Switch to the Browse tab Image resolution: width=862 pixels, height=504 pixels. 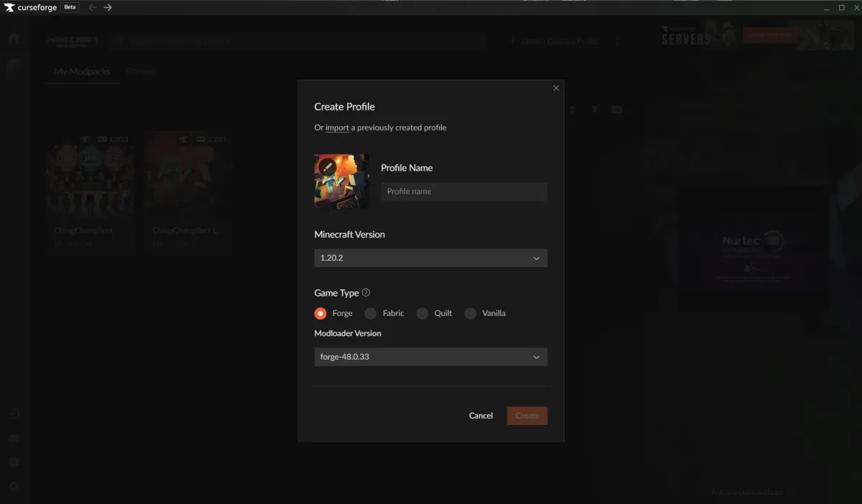(x=141, y=72)
